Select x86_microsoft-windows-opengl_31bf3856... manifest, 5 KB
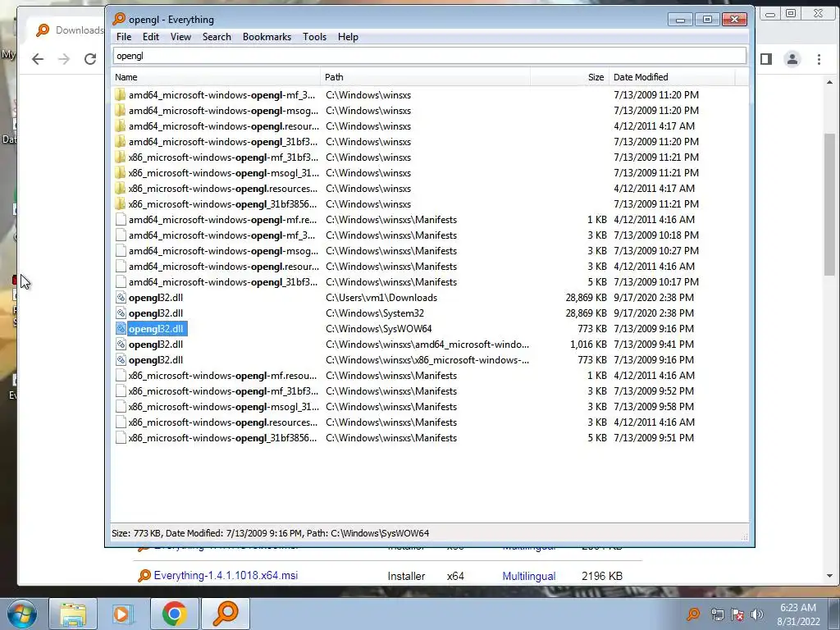Viewport: 840px width, 630px height. point(222,438)
